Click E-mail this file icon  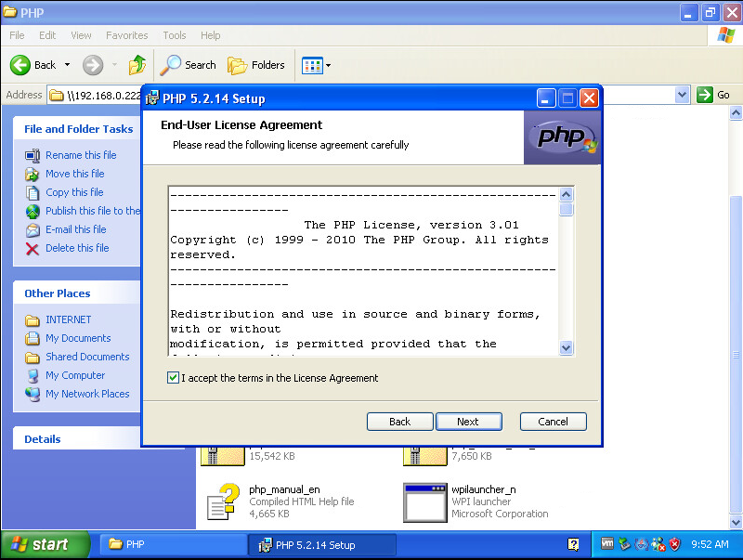pyautogui.click(x=33, y=229)
